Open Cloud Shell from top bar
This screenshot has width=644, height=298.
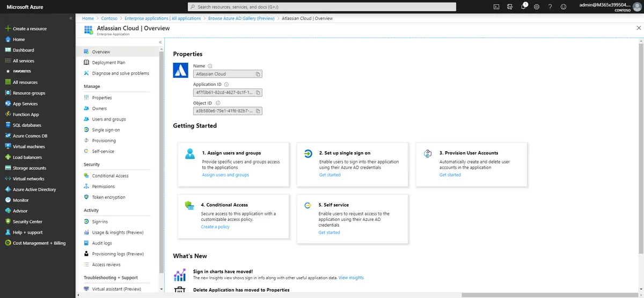click(496, 6)
